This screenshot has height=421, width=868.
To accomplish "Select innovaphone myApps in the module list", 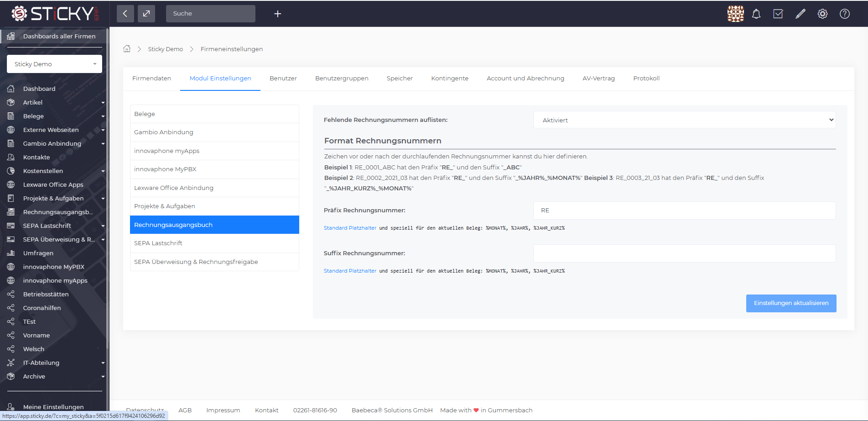I will point(214,151).
